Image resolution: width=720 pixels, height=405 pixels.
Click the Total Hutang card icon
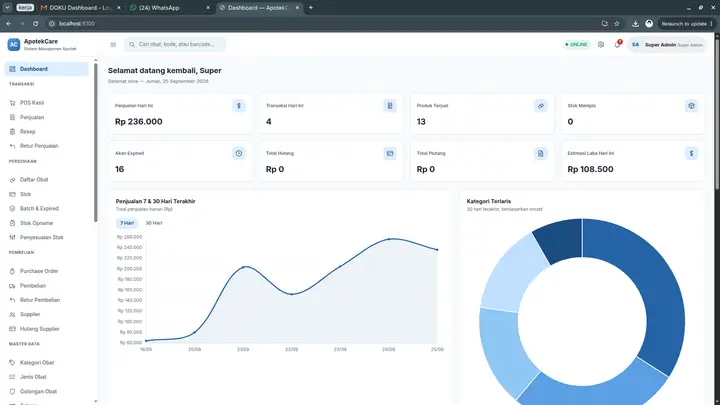(x=390, y=153)
